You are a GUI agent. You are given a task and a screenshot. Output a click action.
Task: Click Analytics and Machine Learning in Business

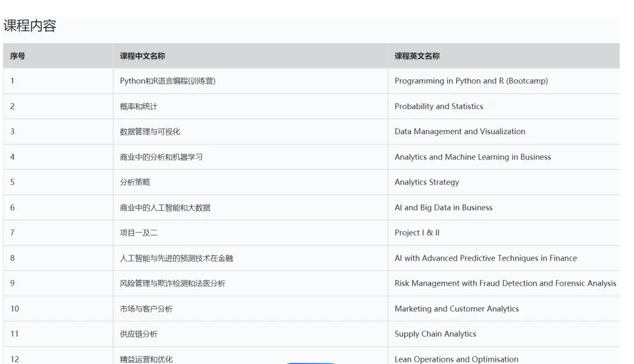coord(473,157)
